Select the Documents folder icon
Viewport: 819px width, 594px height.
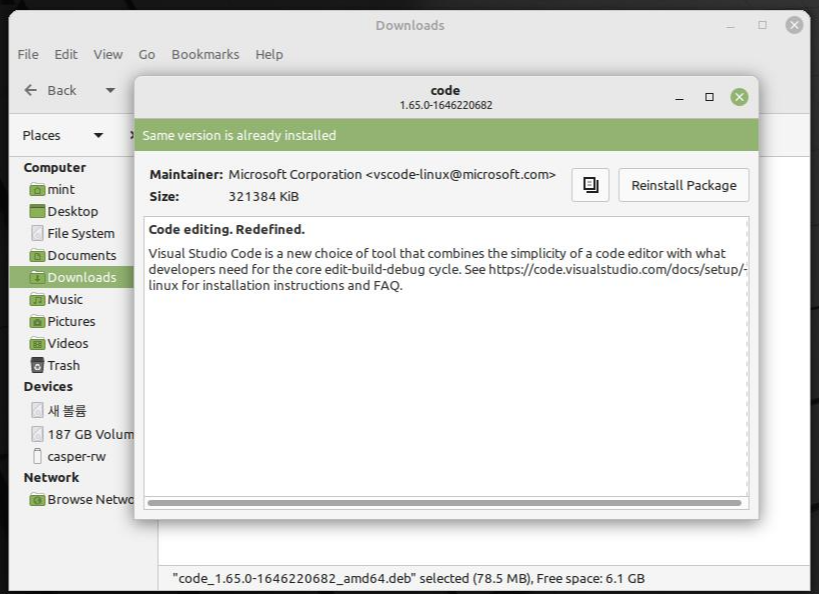pos(37,255)
